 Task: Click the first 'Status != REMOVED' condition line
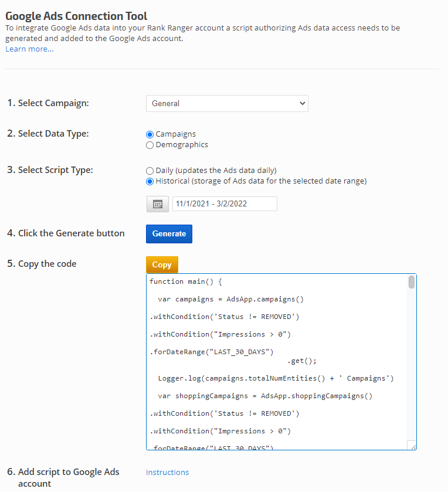pos(225,317)
